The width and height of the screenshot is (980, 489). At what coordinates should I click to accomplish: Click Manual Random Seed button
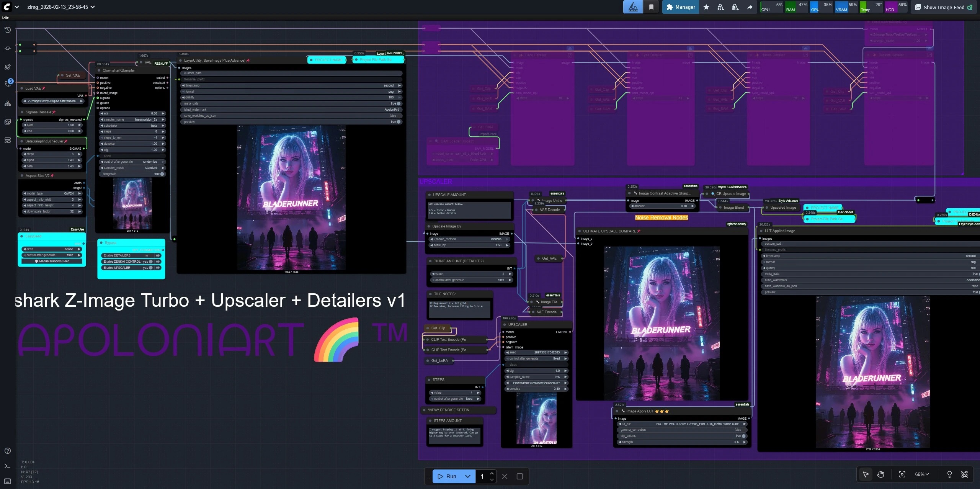[52, 261]
